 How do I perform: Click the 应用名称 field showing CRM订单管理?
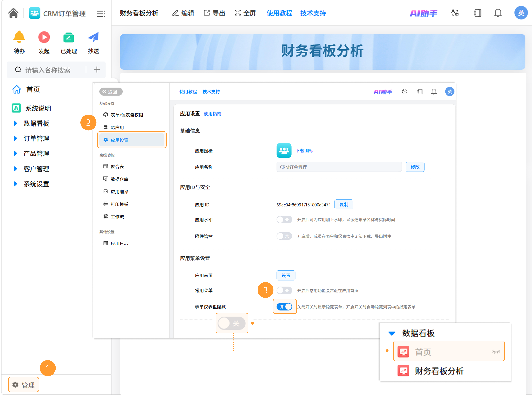(339, 167)
